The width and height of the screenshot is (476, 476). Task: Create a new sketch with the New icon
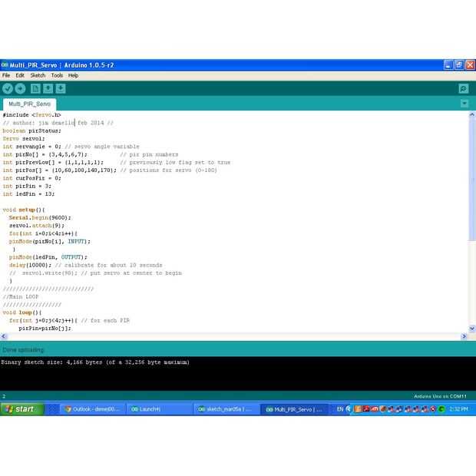point(35,88)
